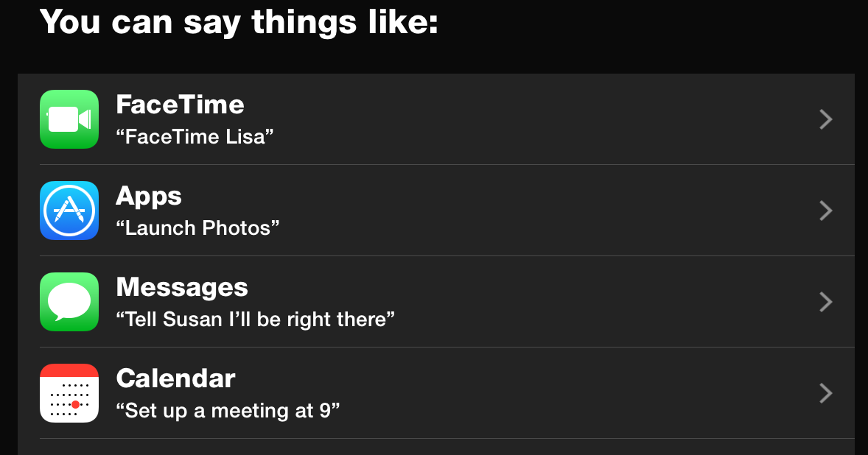Tap "Tell Susan I'll be right there"
This screenshot has height=455, width=868.
click(255, 319)
